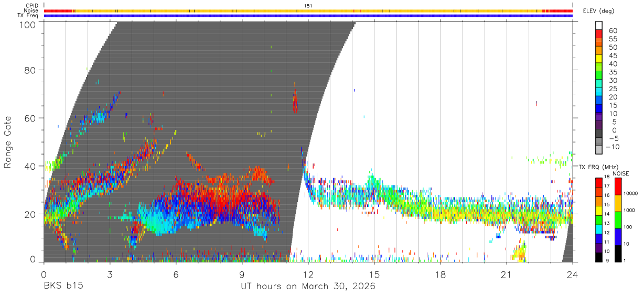Viewport: 644px width, 297px height.
Task: Click the CPID value 151
Action: (308, 6)
